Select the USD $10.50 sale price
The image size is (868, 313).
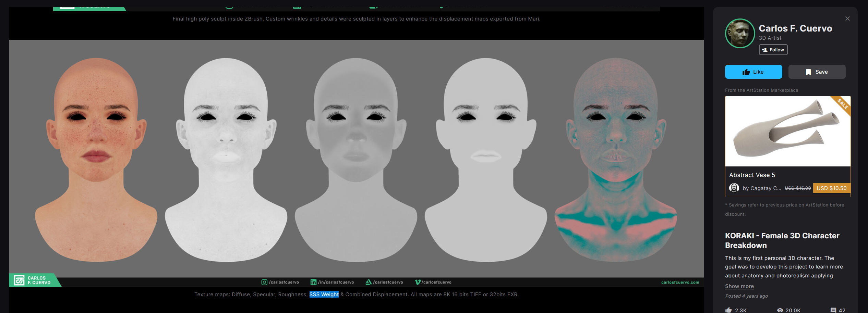pos(831,188)
